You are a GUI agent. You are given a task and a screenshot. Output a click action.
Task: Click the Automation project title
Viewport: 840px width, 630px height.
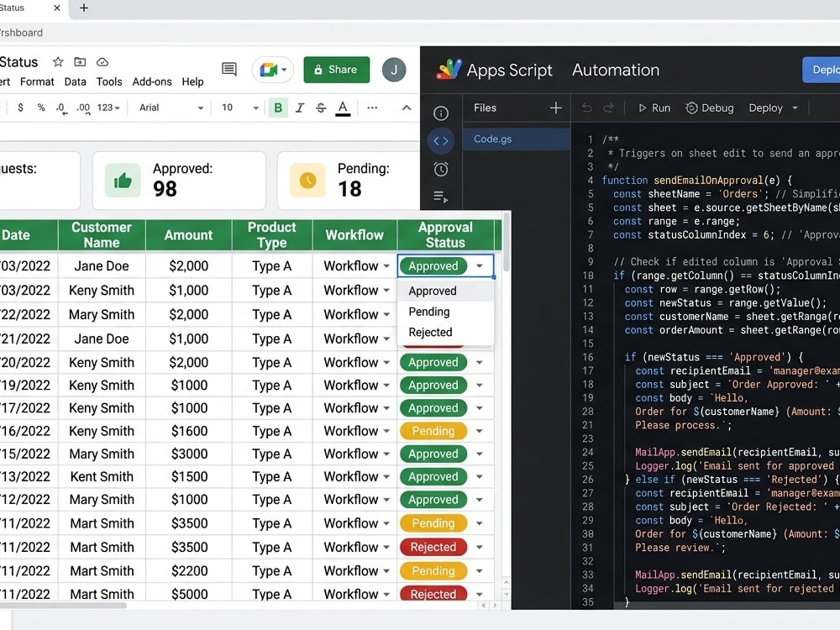(616, 70)
